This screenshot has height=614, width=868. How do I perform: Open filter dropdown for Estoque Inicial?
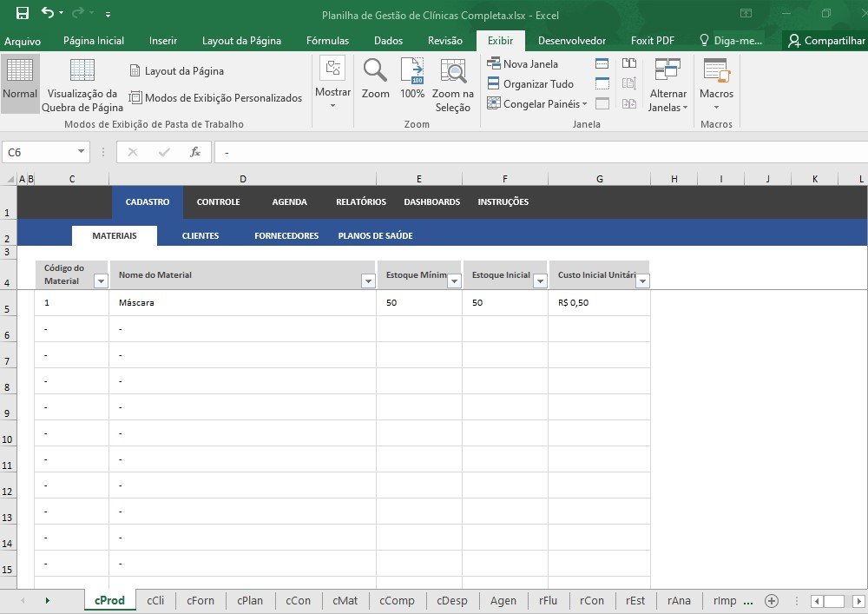[x=539, y=281]
